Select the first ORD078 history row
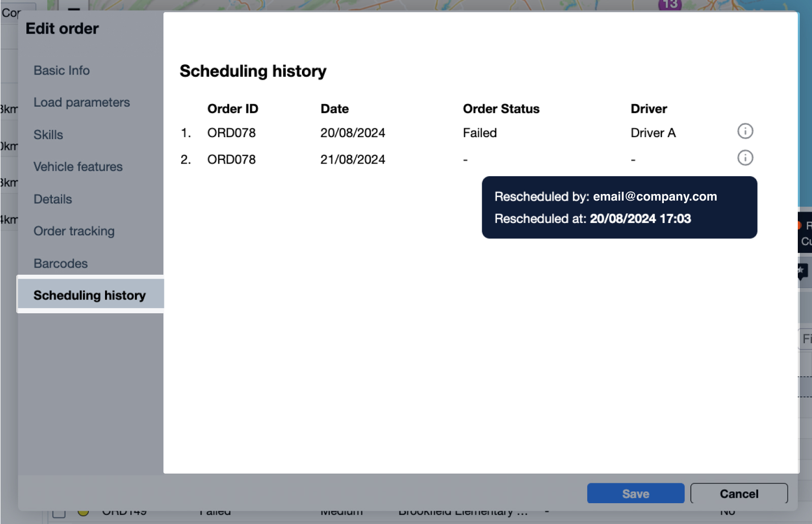 pyautogui.click(x=231, y=133)
